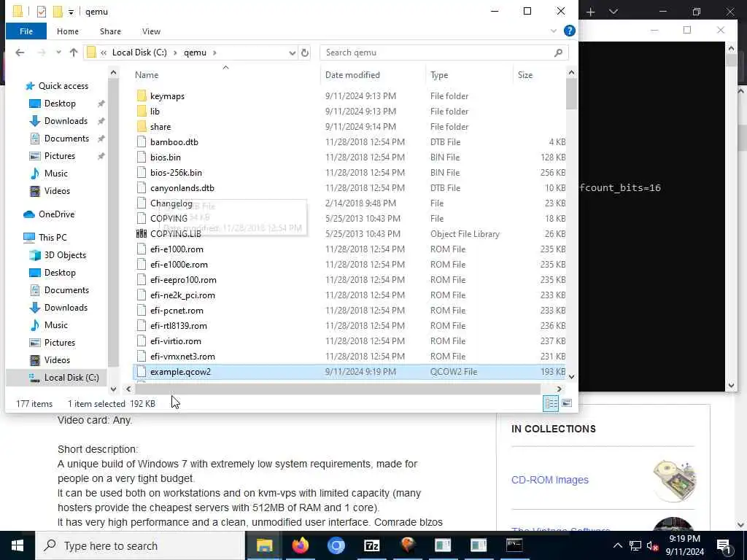Viewport: 747px width, 560px height.
Task: Click the file list vertical scrollbar down arrow
Action: pyautogui.click(x=571, y=377)
